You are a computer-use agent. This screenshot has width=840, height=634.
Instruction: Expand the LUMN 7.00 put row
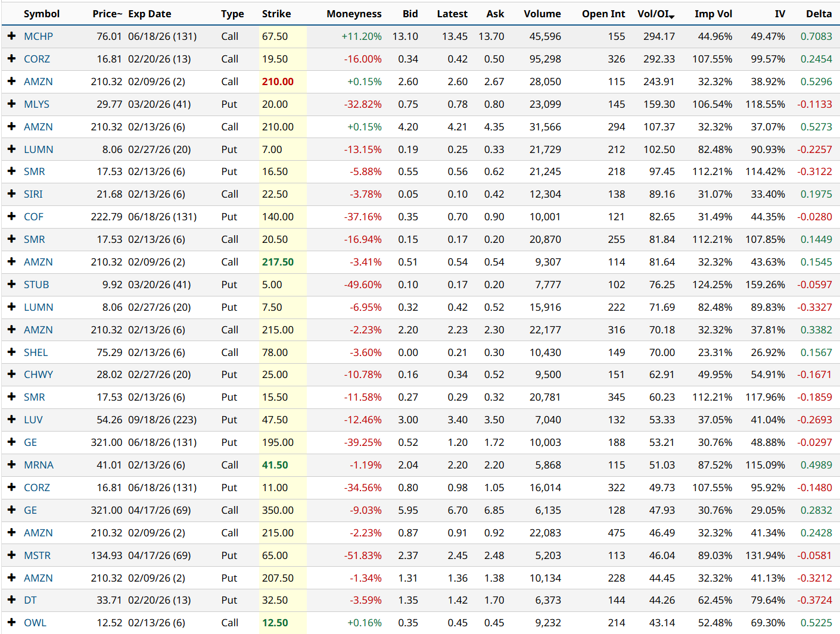[x=11, y=149]
